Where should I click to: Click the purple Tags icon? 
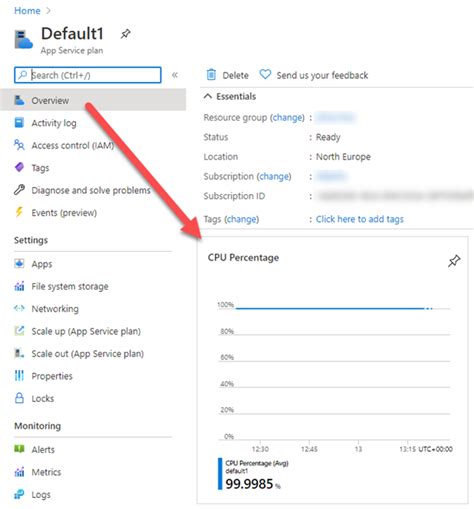tap(19, 167)
